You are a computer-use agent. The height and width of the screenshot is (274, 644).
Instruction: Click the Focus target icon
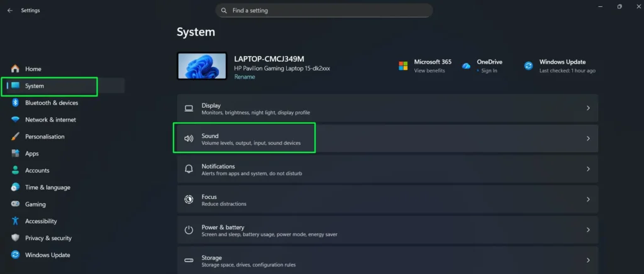click(189, 200)
